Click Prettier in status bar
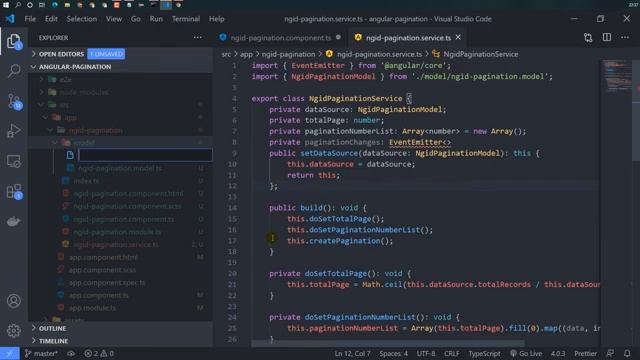Screen dimensions: 640x360 [x=585, y=353]
